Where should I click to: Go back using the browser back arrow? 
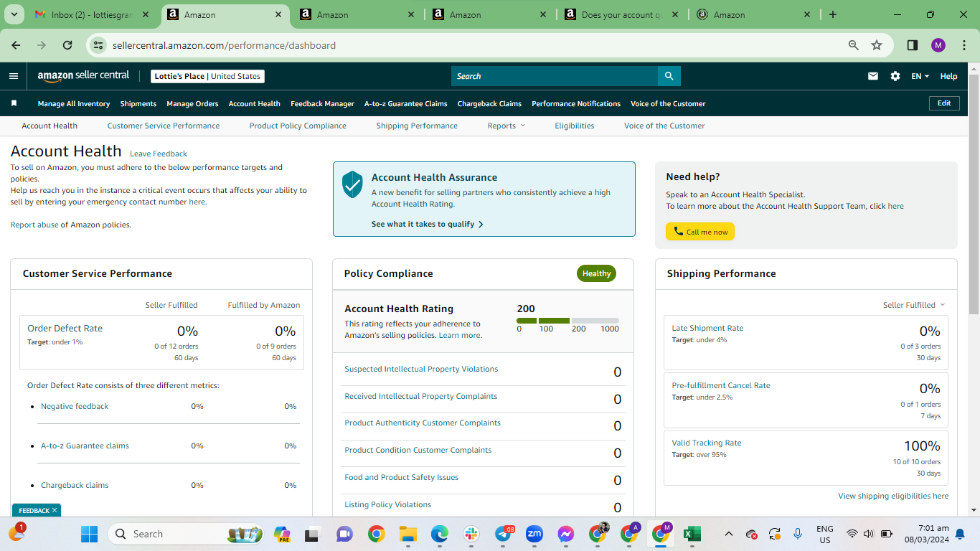click(17, 45)
